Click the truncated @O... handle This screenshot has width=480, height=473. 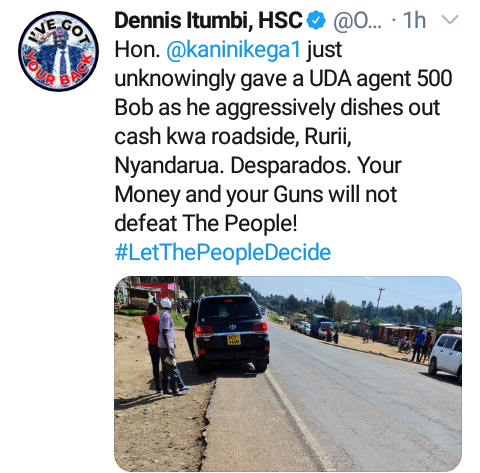pyautogui.click(x=357, y=21)
